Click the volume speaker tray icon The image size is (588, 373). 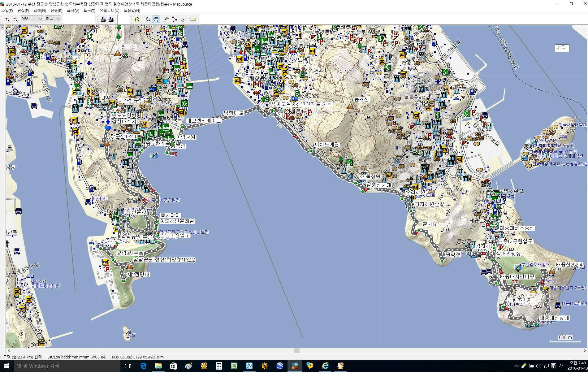pyautogui.click(x=538, y=366)
